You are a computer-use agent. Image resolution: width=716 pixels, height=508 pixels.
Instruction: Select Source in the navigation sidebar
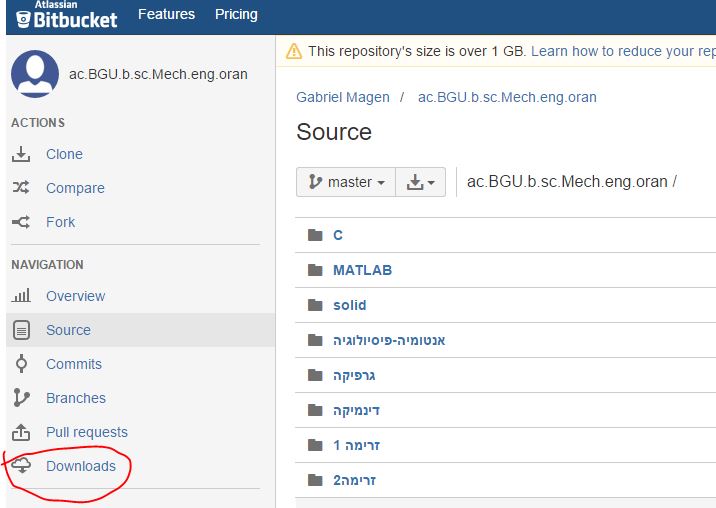(141, 330)
